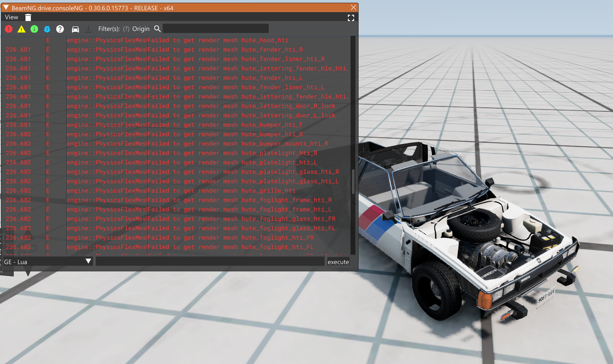
Task: Select log line hute_lettering_door_R_lock
Action: point(177,106)
